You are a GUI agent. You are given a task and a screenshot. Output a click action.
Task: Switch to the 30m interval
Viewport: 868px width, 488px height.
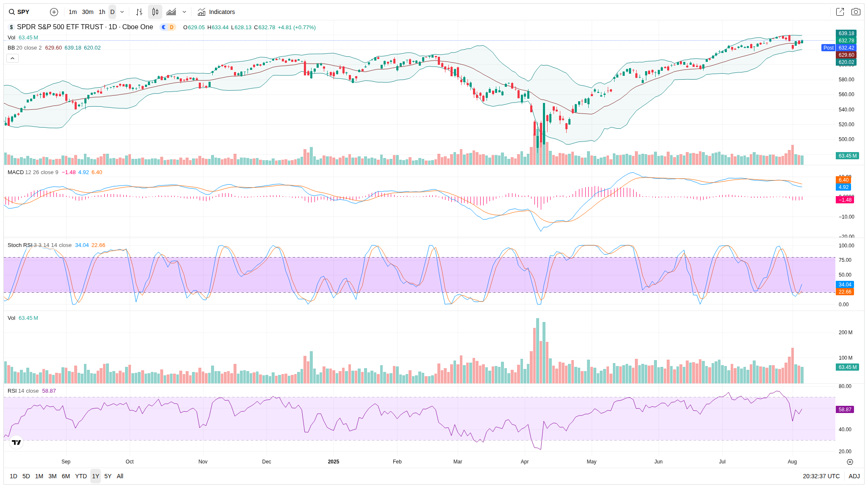click(x=88, y=12)
